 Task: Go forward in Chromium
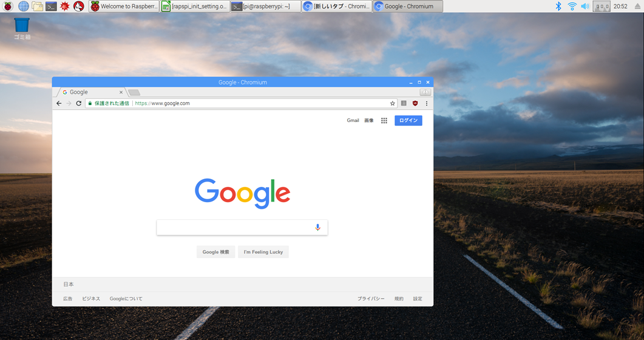point(69,103)
